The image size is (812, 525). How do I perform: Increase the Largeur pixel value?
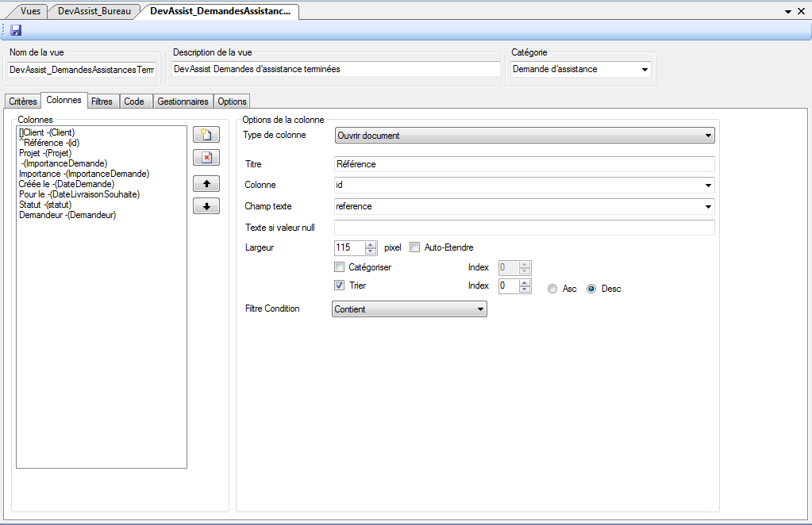371,244
